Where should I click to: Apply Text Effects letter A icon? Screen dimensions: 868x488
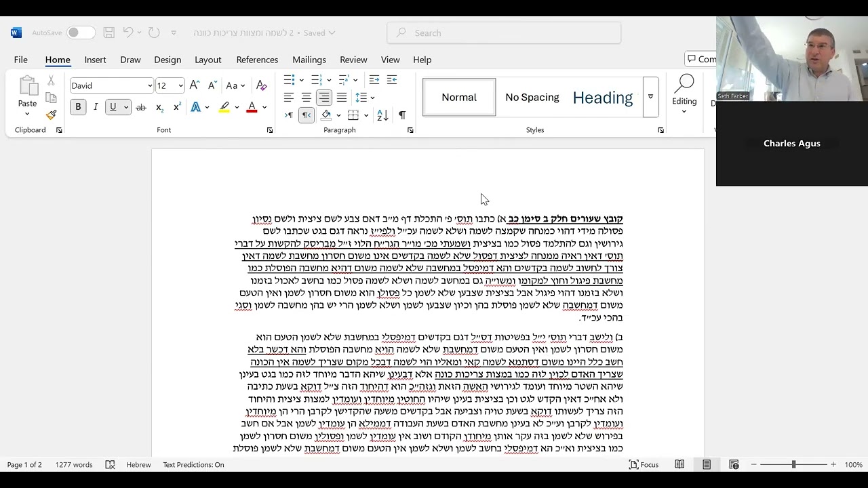tap(196, 107)
